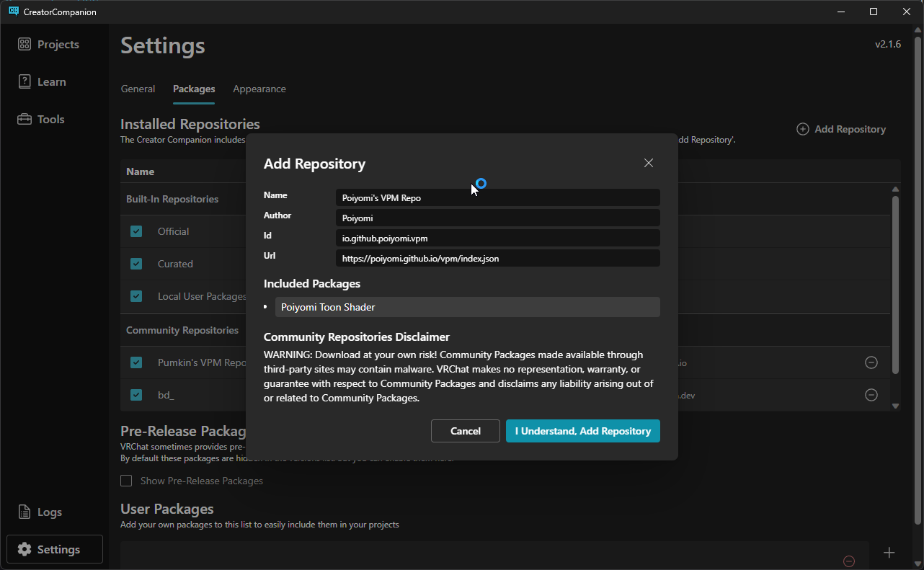
Task: Disable the Curated repository checkbox
Action: (136, 264)
